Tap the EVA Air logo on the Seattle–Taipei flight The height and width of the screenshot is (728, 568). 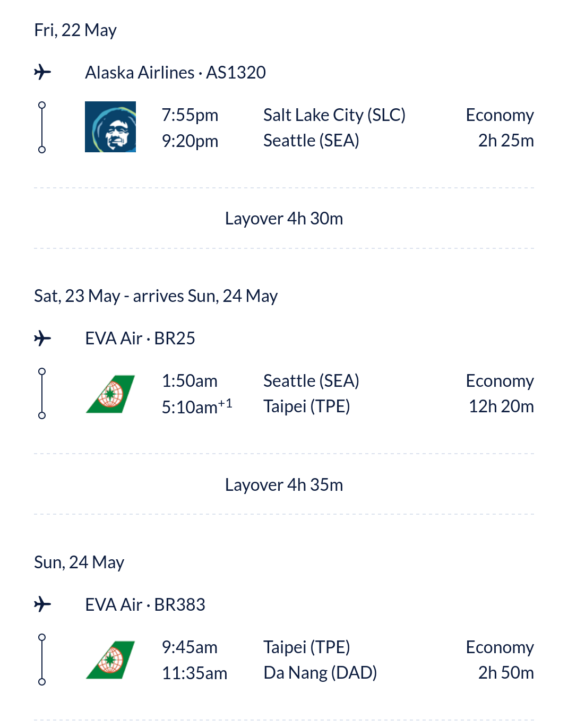pyautogui.click(x=110, y=394)
